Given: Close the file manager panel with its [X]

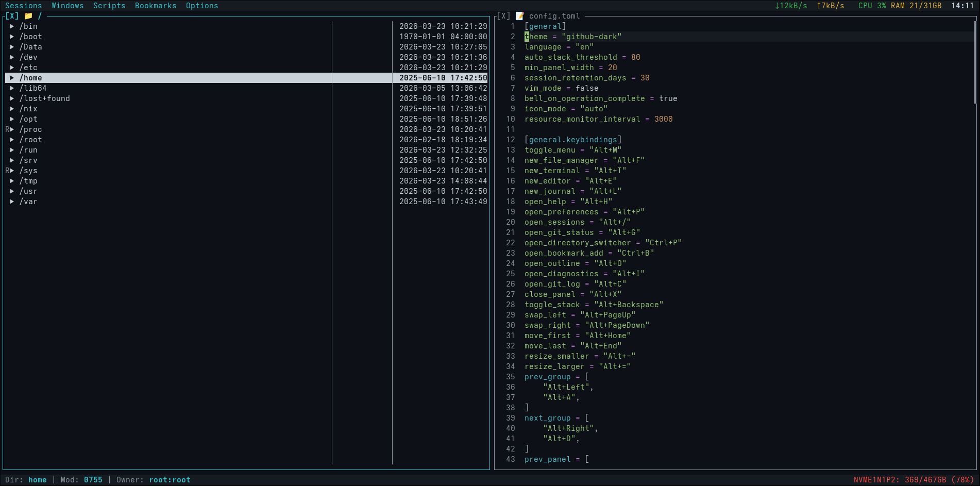Looking at the screenshot, I should click(11, 15).
